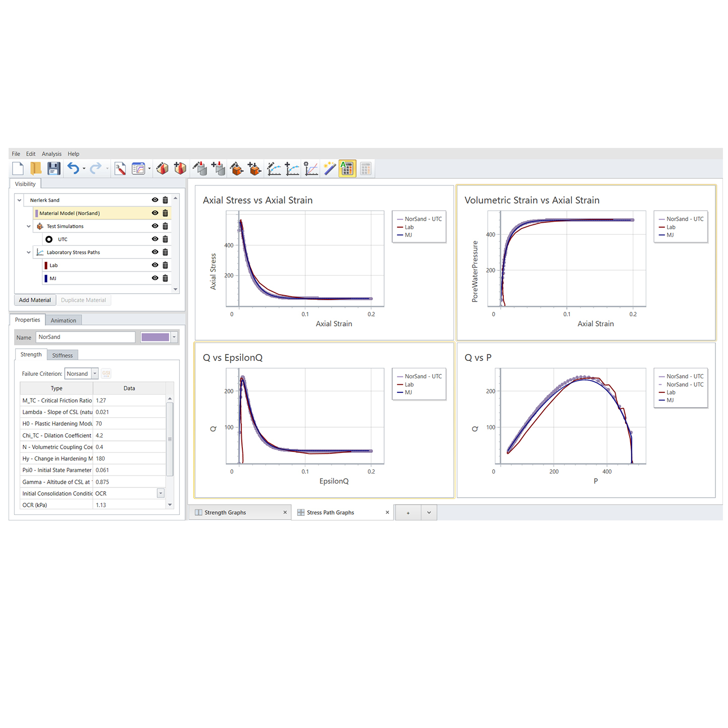Image resolution: width=728 pixels, height=728 pixels.
Task: Click the edit laboratory stress path icon
Action: coord(274,169)
